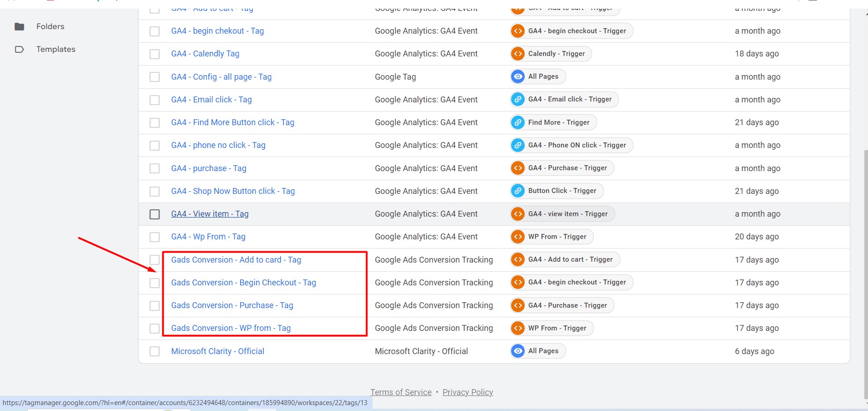Click page view icon on All Pages, Google Tag row

(x=518, y=76)
